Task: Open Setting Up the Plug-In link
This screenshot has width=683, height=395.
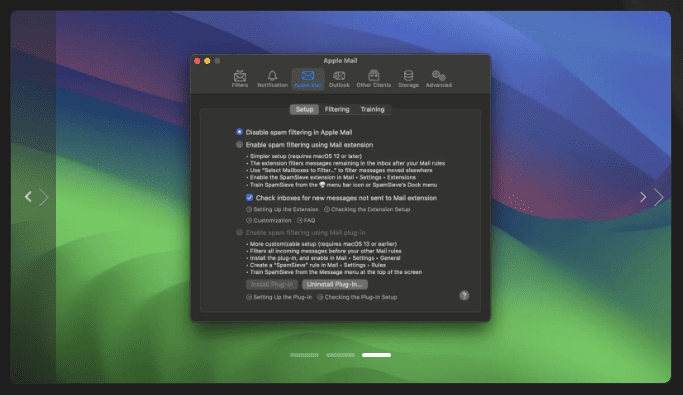Action: point(279,297)
